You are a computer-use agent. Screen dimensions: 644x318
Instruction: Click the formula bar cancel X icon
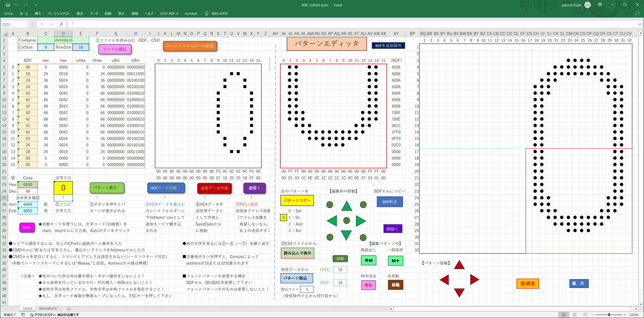click(x=42, y=24)
